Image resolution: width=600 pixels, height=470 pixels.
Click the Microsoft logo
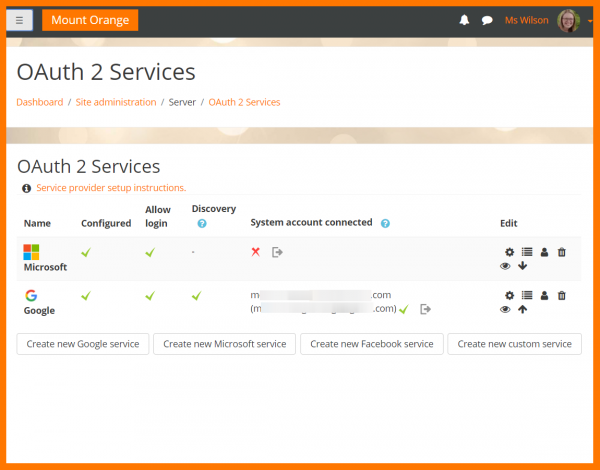tap(31, 252)
